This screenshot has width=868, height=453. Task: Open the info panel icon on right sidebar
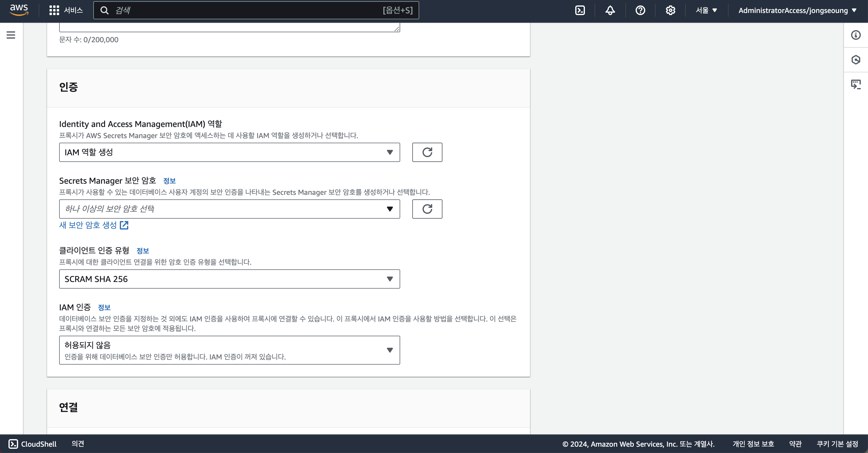856,35
